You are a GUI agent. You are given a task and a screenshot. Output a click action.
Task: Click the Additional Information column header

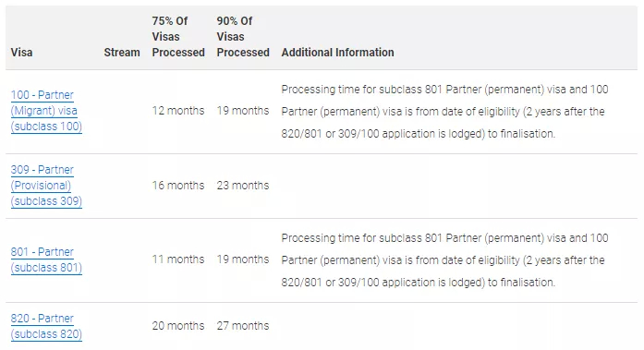point(337,53)
